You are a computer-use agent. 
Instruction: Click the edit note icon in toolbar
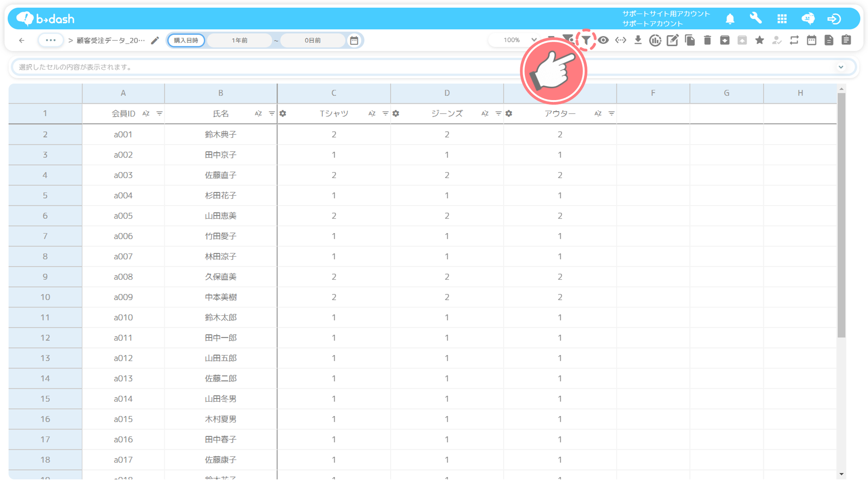pos(673,40)
